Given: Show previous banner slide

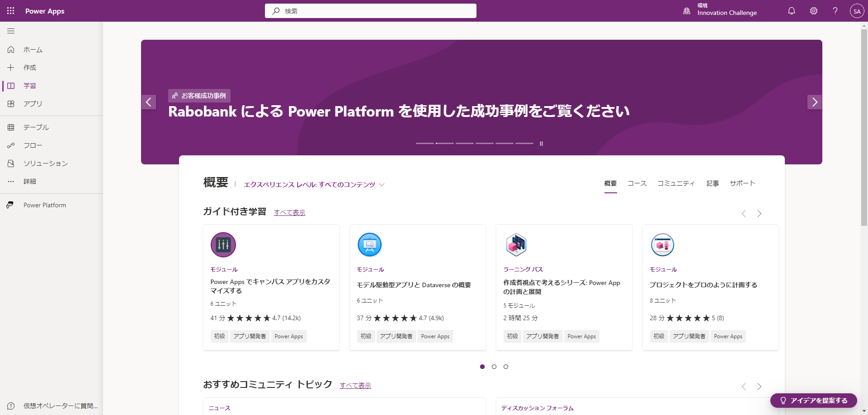Looking at the screenshot, I should [149, 102].
